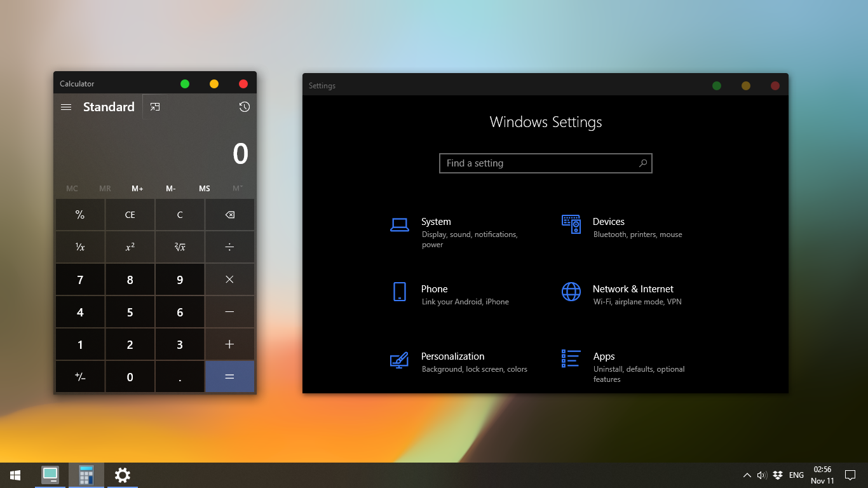Click the digit 2 key
The height and width of the screenshot is (488, 868).
click(130, 344)
